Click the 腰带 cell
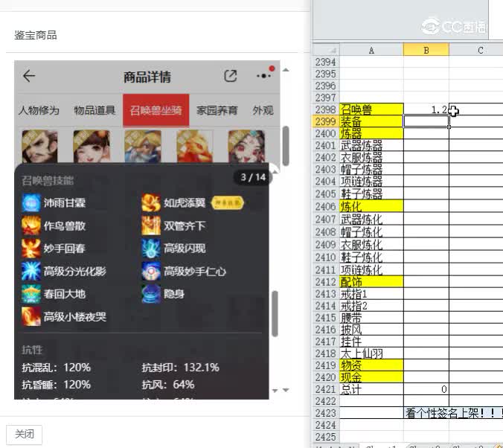Screen dimensions: 503x448 (x=371, y=318)
